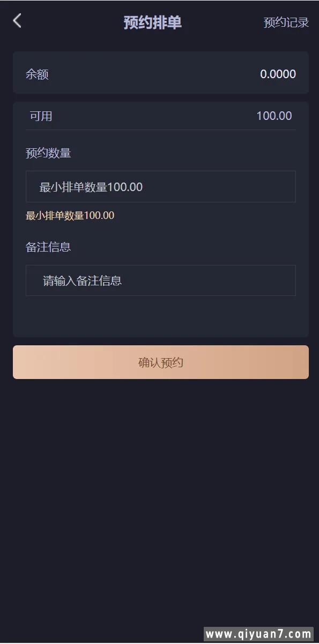Click the top-right 预约记录 header action
319x644 pixels.
click(286, 23)
